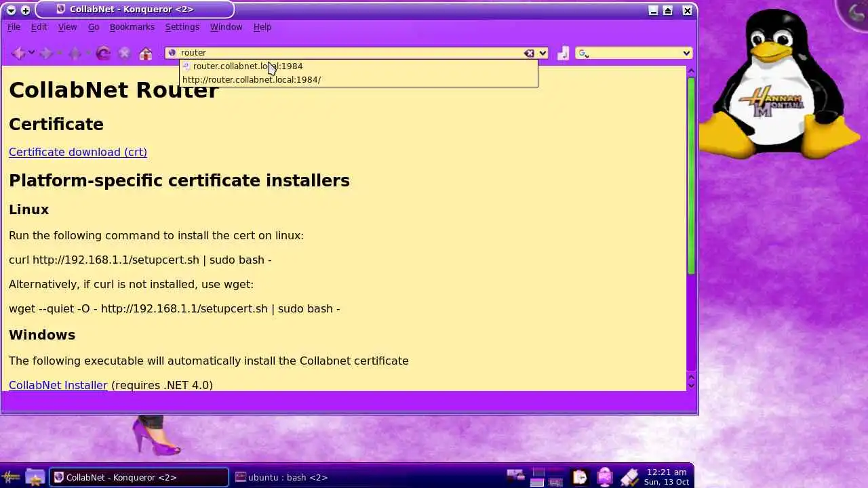Switch to CollabNet - Konqueror taskbar entry
Screen dimensions: 868x488
click(x=139, y=477)
